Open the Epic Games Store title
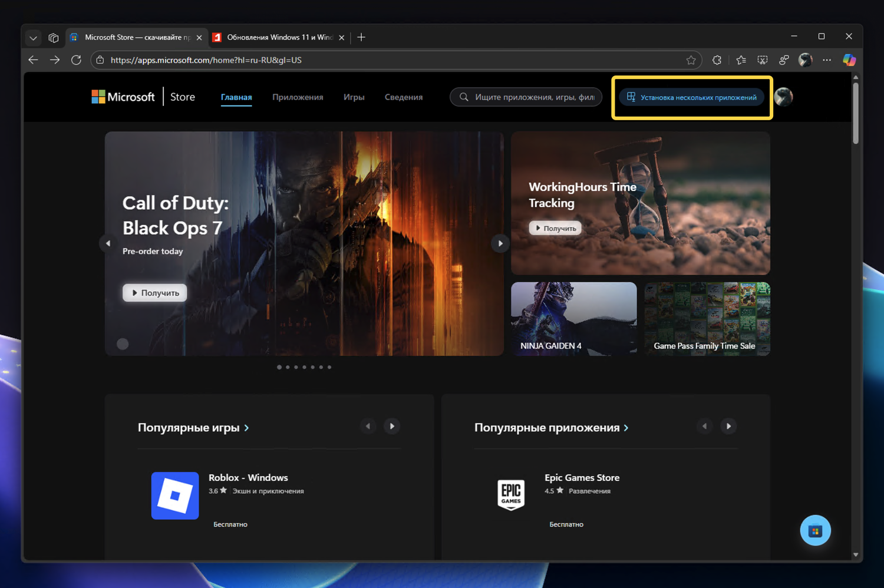The width and height of the screenshot is (884, 588). (x=582, y=478)
